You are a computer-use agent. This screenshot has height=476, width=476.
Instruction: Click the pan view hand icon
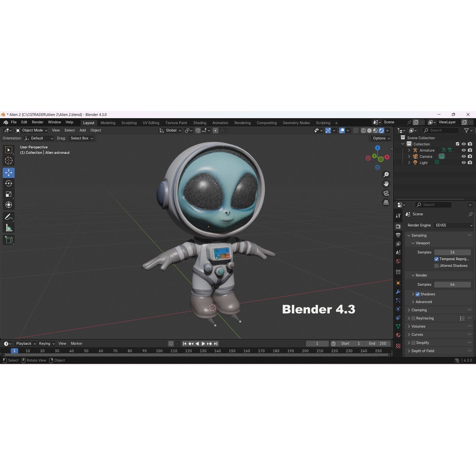(x=386, y=184)
